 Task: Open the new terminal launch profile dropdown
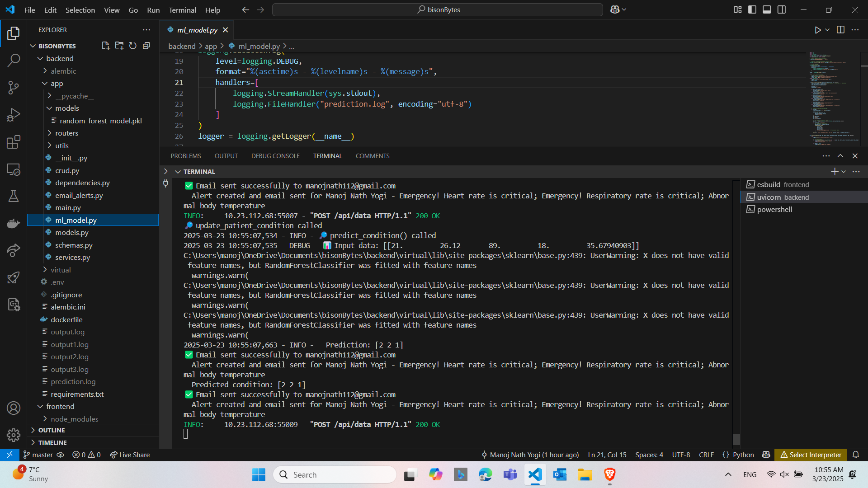[844, 172]
